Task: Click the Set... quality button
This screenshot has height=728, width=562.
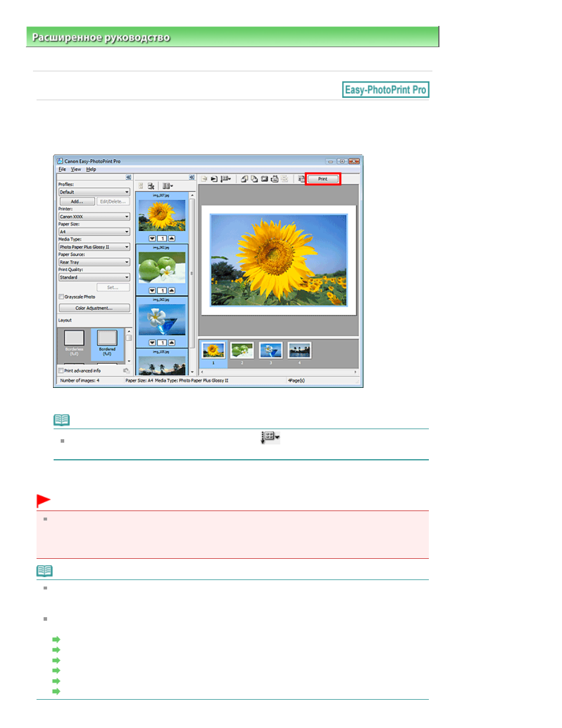Action: coord(113,287)
